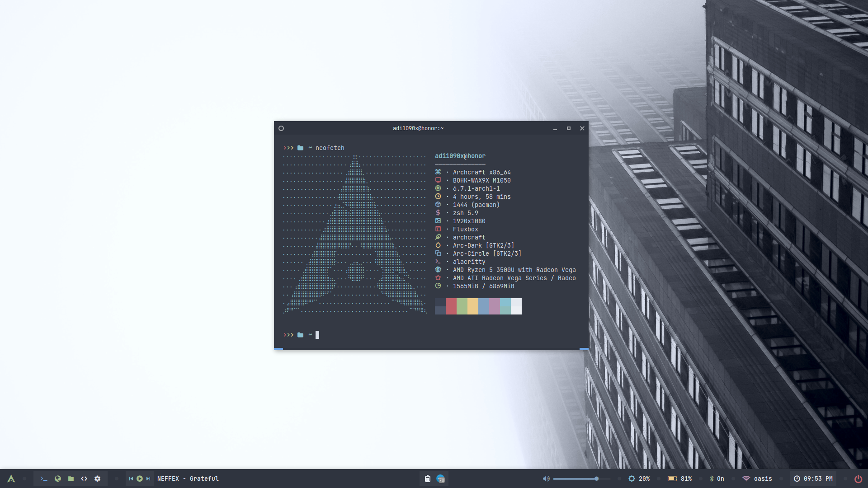Open the web browser globe icon
868x488 pixels.
(x=58, y=479)
